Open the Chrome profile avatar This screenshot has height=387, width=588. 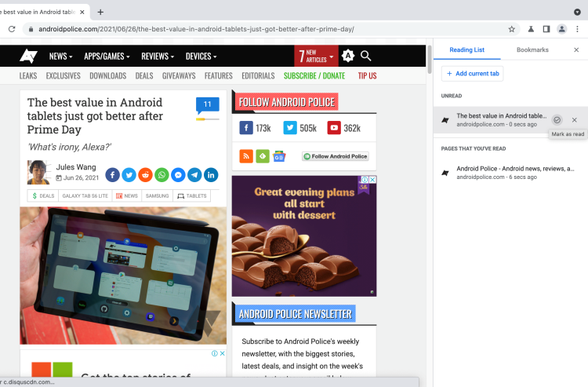point(561,29)
